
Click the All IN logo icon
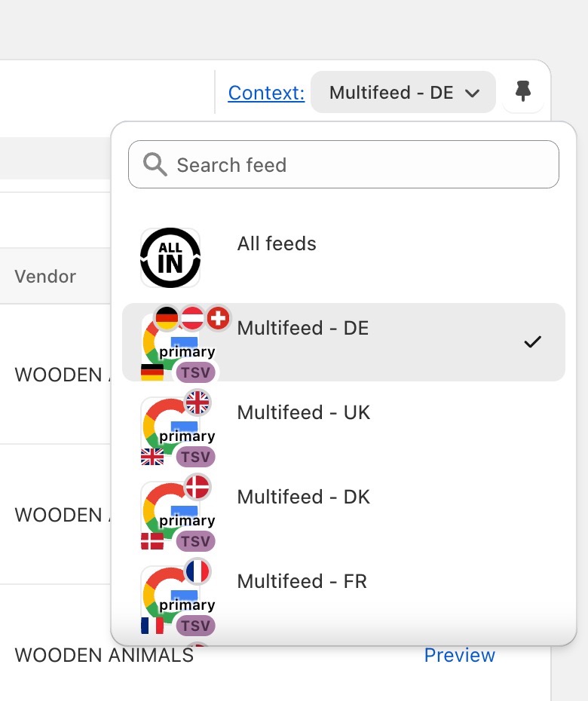(170, 258)
